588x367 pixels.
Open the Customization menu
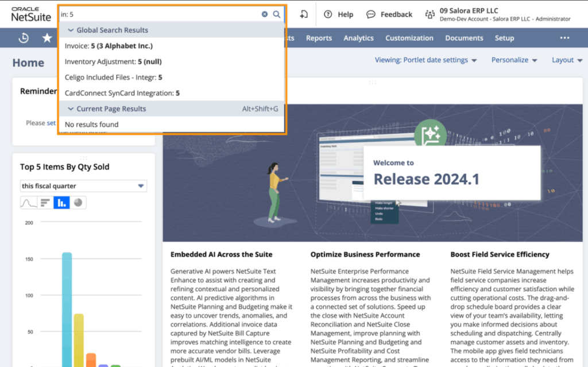click(x=409, y=38)
